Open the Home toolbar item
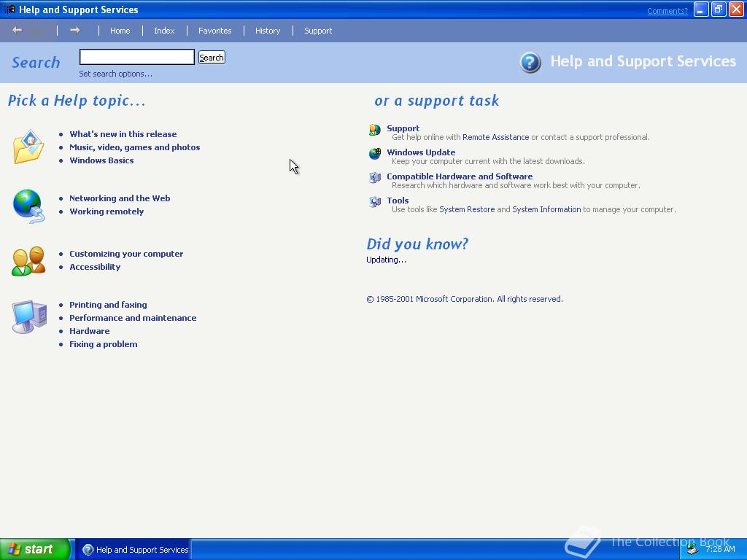Screen dimensions: 747x560 120,31
